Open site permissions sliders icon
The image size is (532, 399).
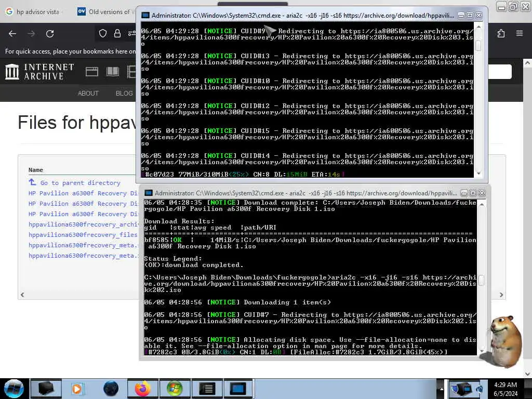[131, 33]
